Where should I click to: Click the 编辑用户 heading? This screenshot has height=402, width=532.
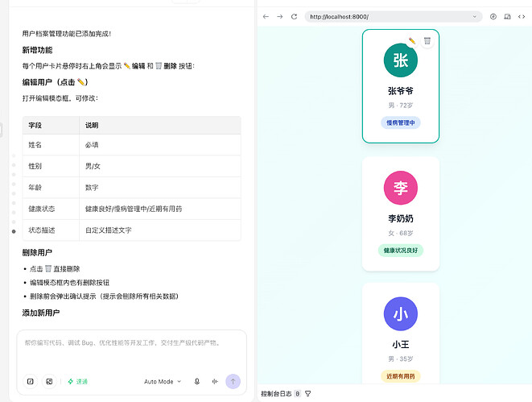pos(56,82)
